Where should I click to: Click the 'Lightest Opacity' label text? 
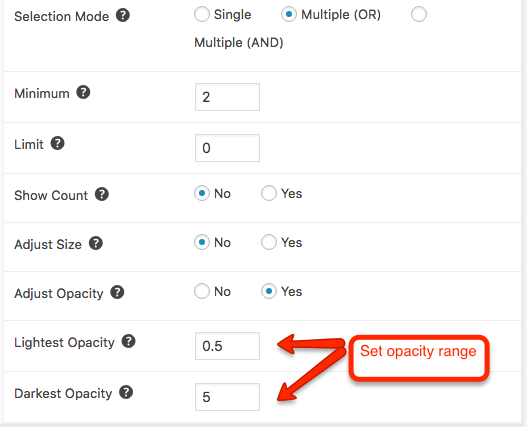coord(64,343)
